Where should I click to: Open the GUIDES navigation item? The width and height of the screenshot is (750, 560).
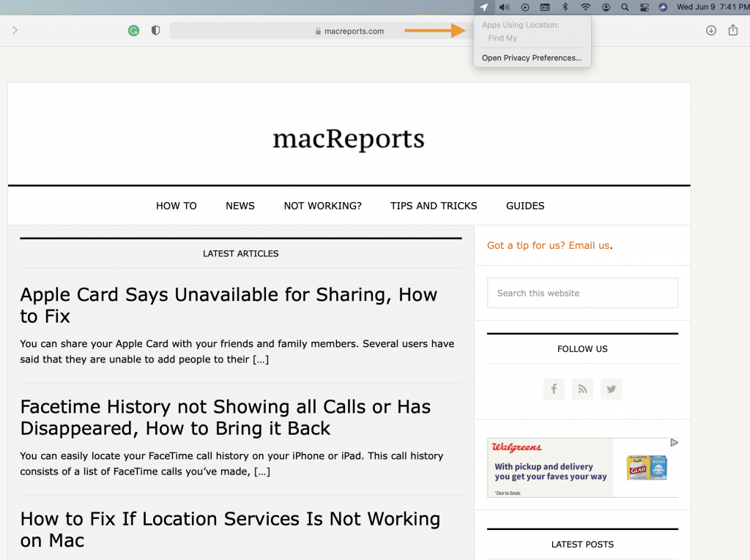coord(525,206)
